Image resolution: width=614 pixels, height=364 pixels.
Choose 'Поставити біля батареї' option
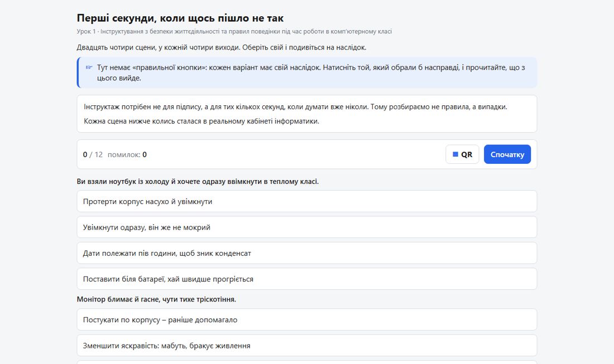click(x=306, y=279)
